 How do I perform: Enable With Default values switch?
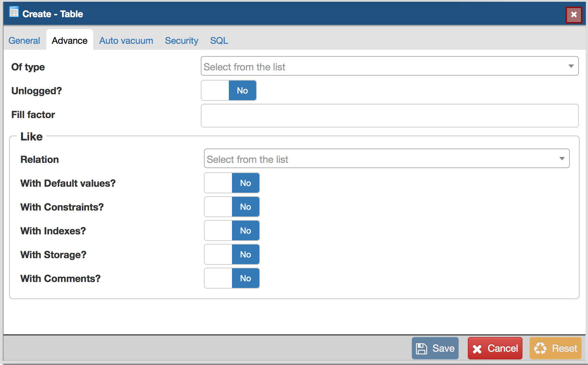[x=232, y=183]
